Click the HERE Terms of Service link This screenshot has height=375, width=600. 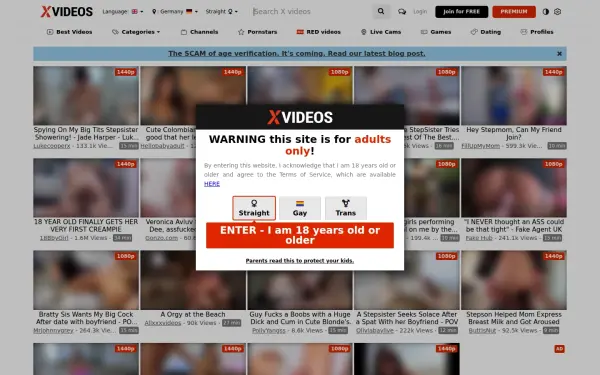(212, 184)
